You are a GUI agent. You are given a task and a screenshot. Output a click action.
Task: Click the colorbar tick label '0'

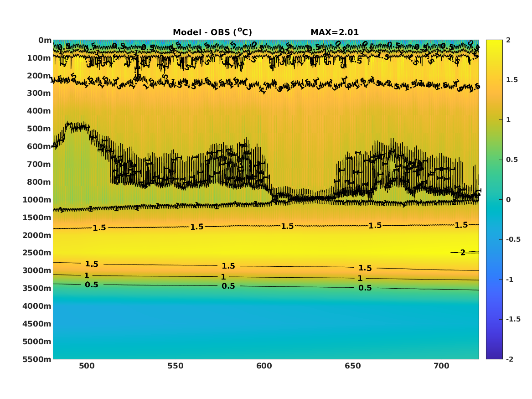coord(508,200)
